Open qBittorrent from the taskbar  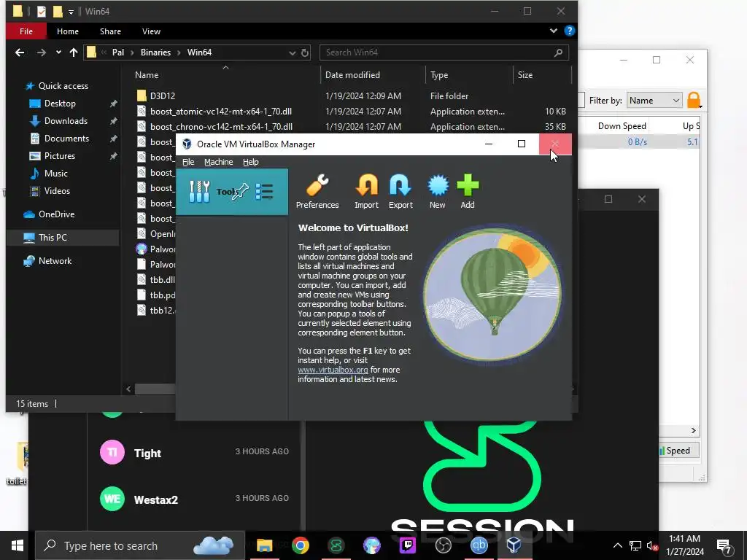pos(479,545)
